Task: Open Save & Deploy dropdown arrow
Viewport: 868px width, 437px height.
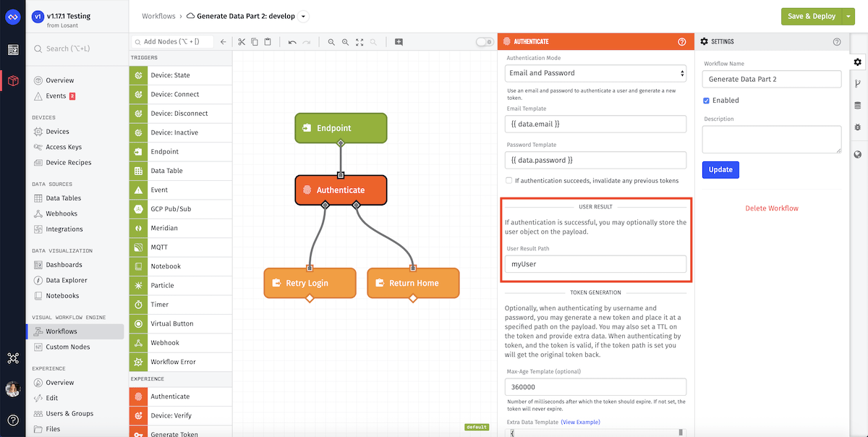Action: (849, 16)
